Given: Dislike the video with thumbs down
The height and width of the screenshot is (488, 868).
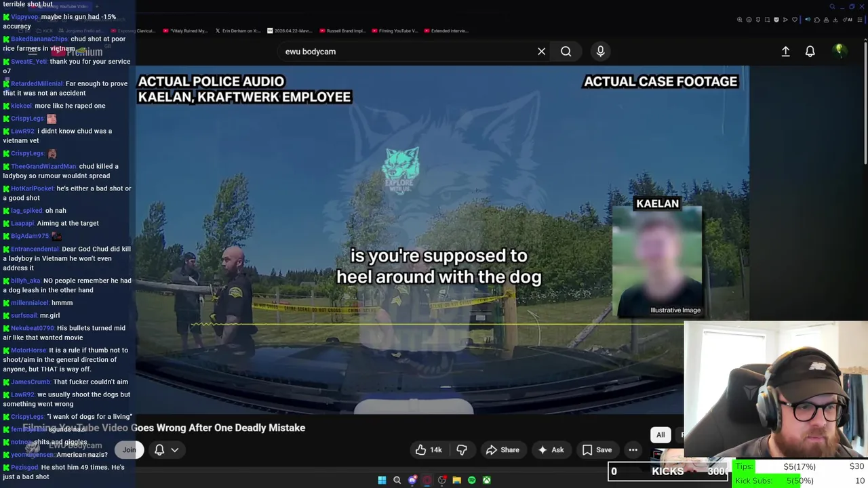Looking at the screenshot, I should (x=462, y=449).
